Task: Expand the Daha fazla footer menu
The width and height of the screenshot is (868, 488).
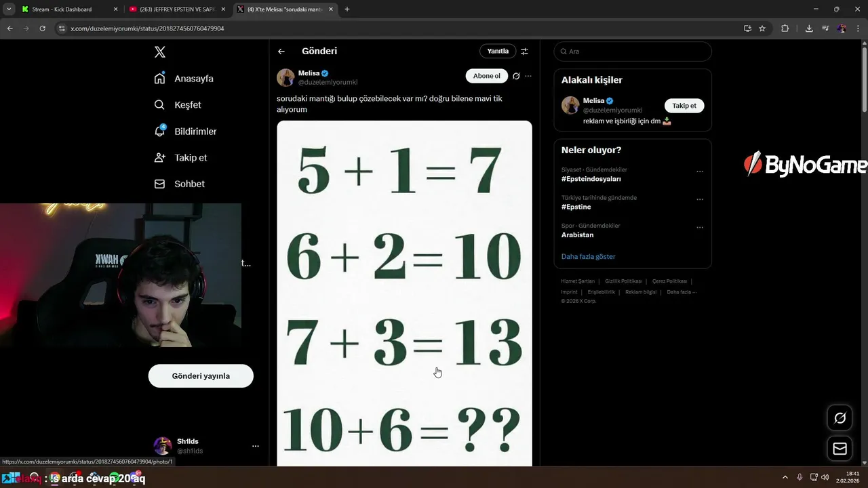Action: pyautogui.click(x=682, y=292)
